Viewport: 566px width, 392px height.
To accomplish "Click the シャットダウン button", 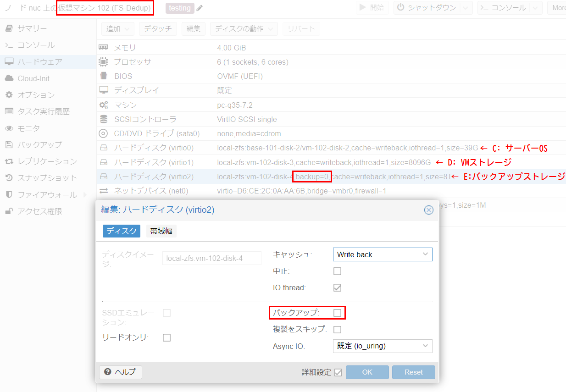I will (427, 8).
